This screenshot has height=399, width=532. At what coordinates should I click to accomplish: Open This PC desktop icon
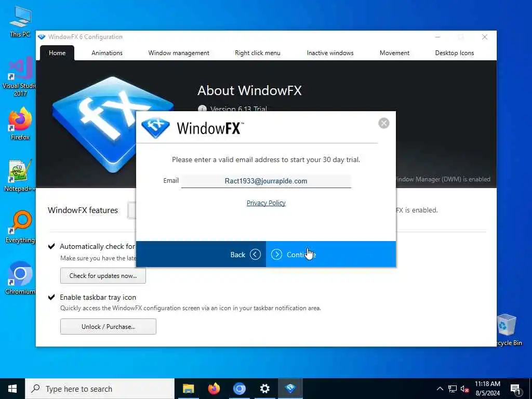coord(20,21)
